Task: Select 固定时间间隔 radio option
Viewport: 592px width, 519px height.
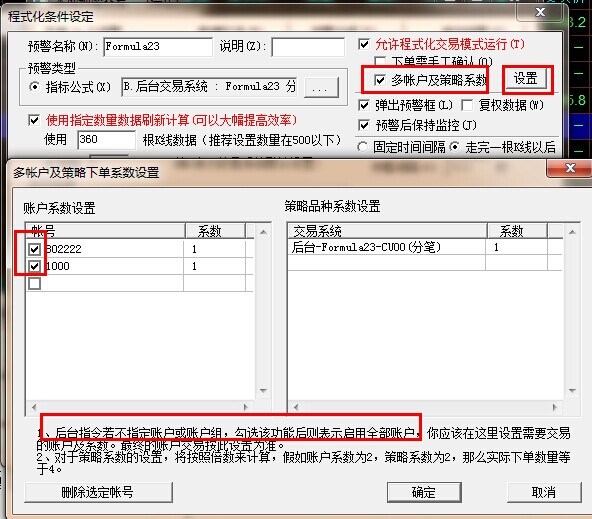Action: click(x=362, y=147)
